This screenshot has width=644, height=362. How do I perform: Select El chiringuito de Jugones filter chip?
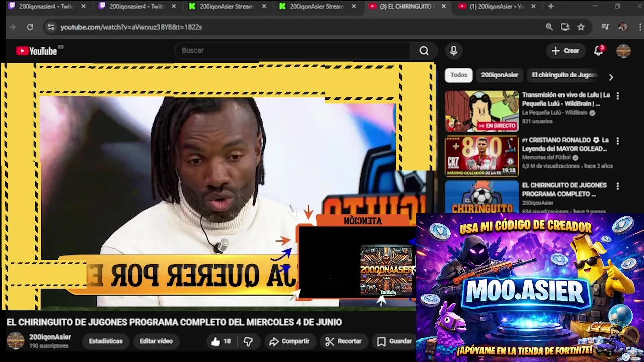pos(564,75)
